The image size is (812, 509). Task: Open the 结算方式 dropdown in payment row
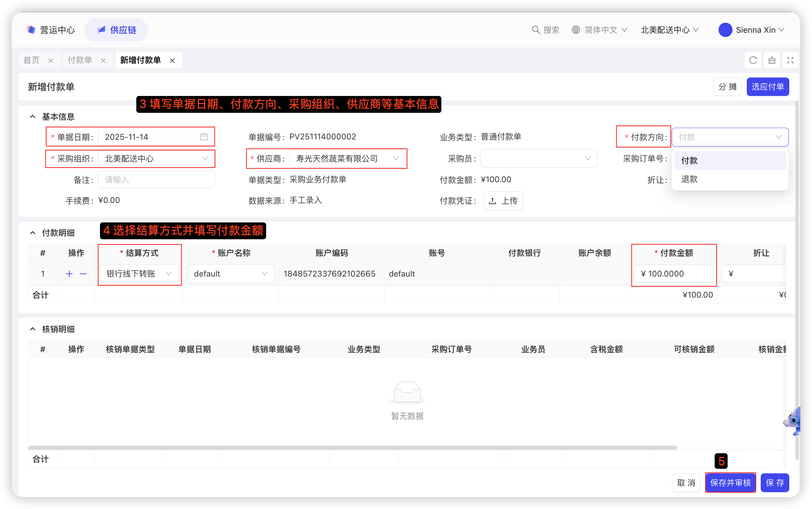click(139, 274)
